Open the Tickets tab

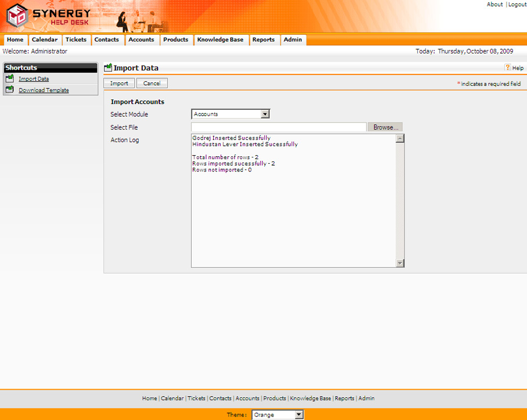point(76,40)
